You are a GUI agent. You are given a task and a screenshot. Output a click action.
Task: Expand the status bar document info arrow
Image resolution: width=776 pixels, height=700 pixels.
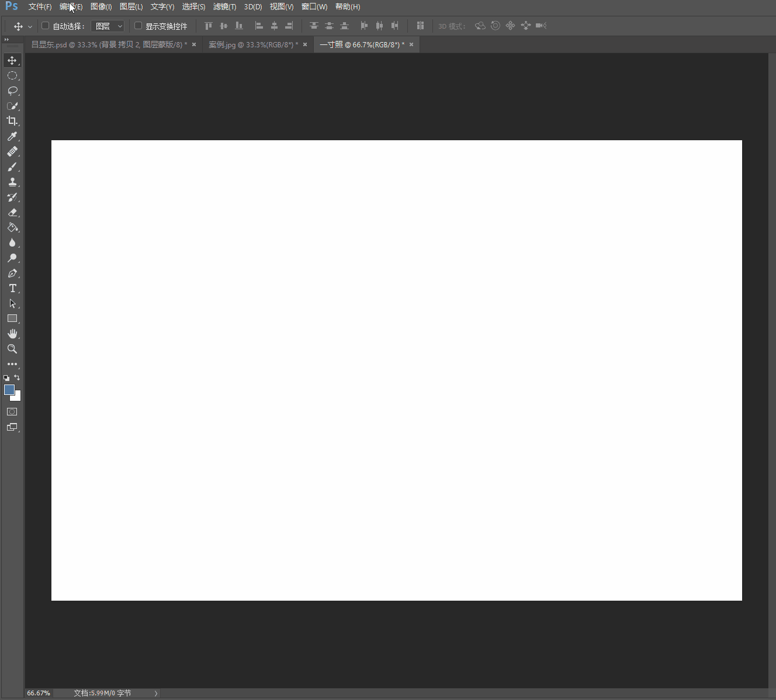[156, 693]
